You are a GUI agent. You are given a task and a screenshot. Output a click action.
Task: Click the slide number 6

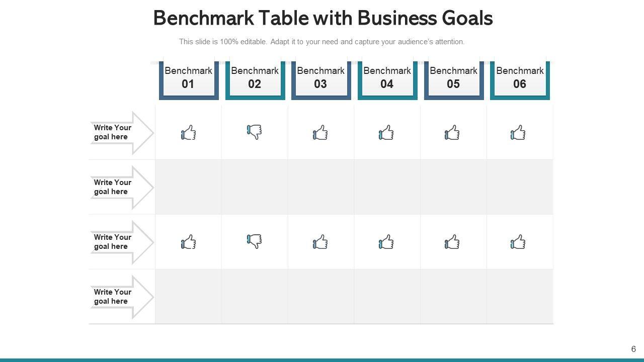click(x=633, y=349)
